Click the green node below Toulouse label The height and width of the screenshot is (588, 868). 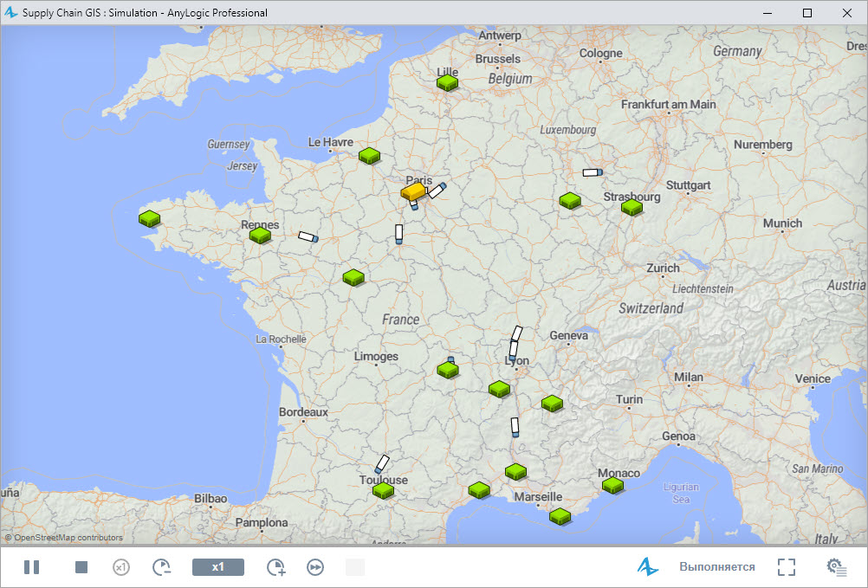[x=383, y=490]
